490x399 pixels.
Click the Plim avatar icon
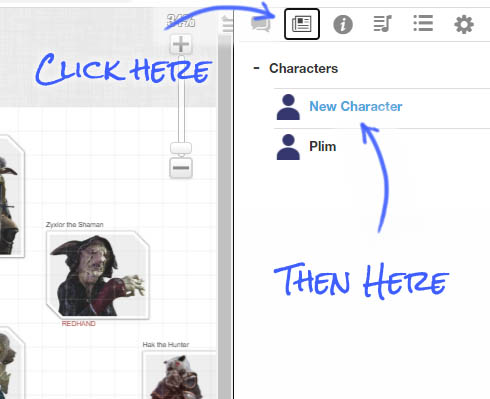point(288,147)
